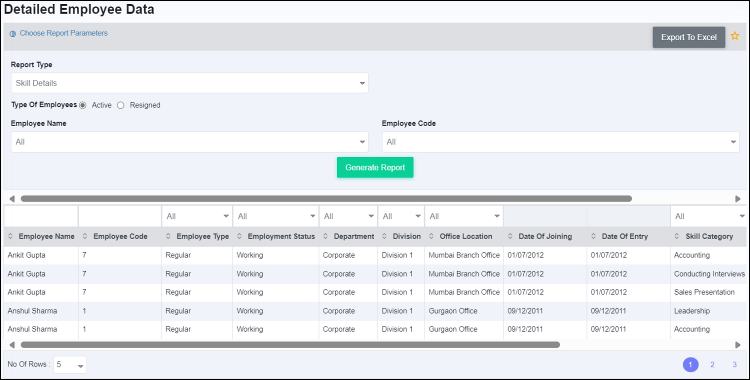Click the Choose Report Parameters link
Image resolution: width=750 pixels, height=380 pixels.
[x=64, y=33]
